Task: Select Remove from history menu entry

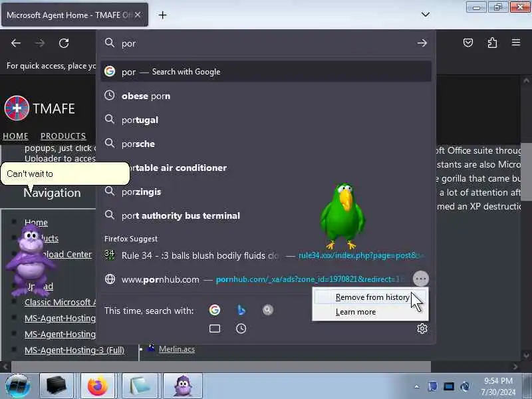Action: pyautogui.click(x=370, y=297)
